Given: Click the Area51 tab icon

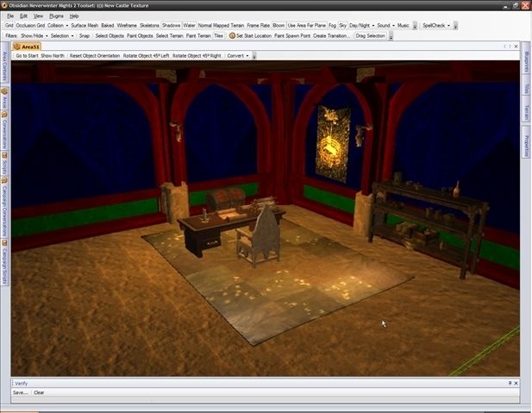Looking at the screenshot, I should [x=16, y=47].
